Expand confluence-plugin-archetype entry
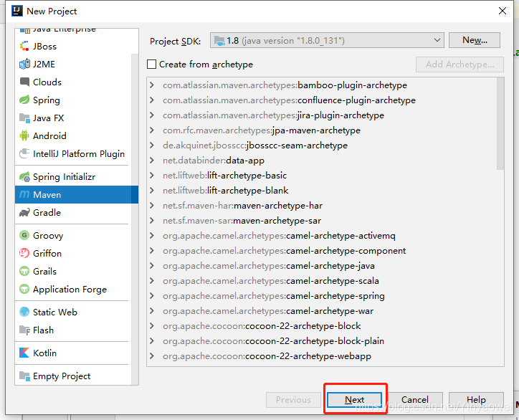The height and width of the screenshot is (420, 519). click(152, 100)
